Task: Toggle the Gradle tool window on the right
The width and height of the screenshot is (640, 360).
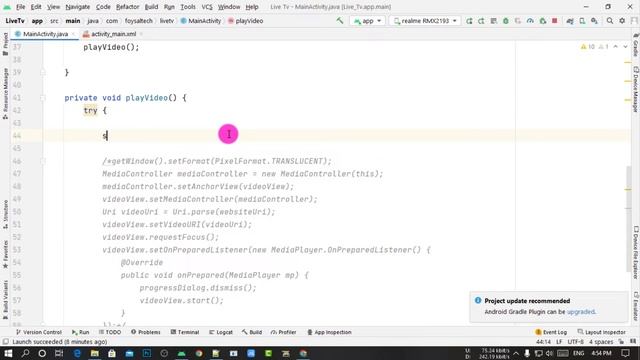Action: click(636, 45)
